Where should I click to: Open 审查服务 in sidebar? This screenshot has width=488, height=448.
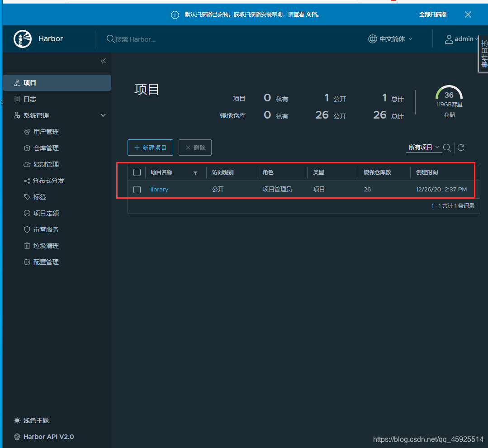click(46, 229)
